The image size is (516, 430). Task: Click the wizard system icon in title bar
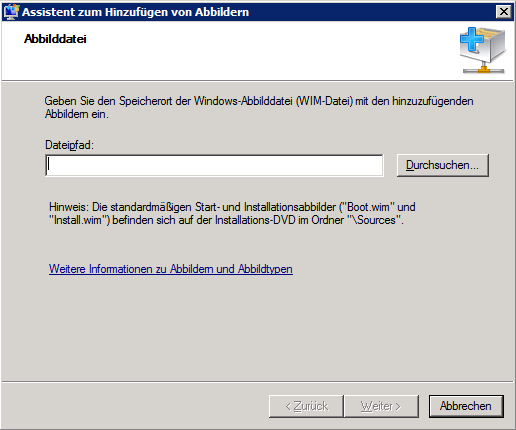click(11, 12)
